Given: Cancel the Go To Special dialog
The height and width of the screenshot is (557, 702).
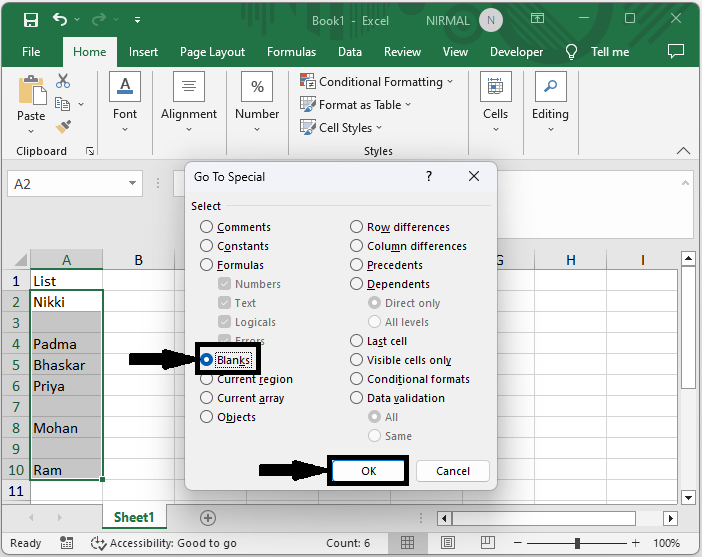Looking at the screenshot, I should pyautogui.click(x=453, y=471).
